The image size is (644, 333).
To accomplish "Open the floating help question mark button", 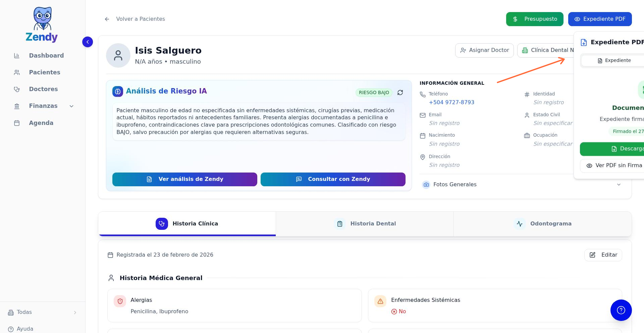I will [621, 310].
